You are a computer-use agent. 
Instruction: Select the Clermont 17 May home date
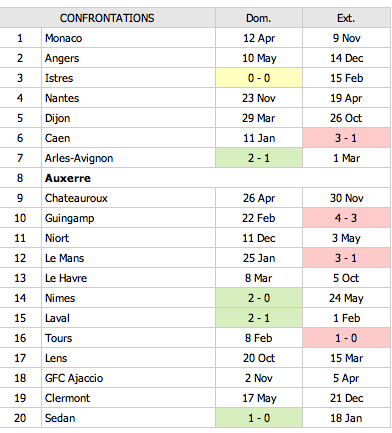coord(259,398)
